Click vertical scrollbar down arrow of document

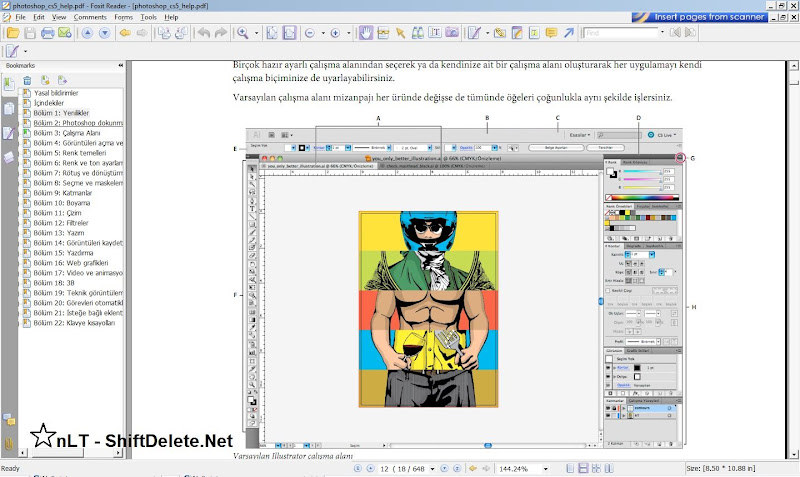click(x=793, y=454)
